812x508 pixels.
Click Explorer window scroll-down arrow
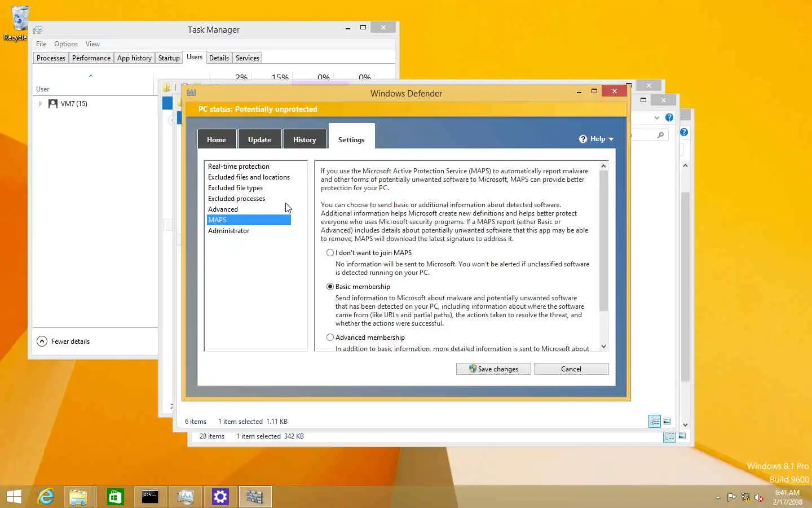point(685,425)
